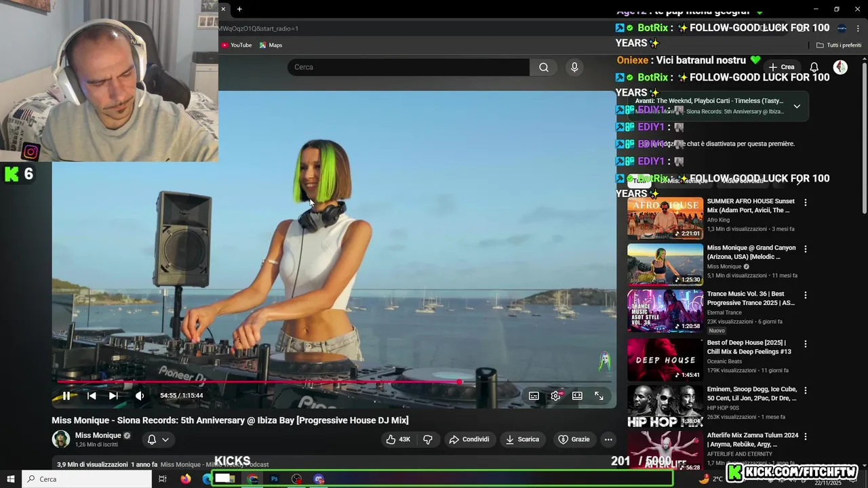This screenshot has height=488, width=868.
Task: Open Eminem, Snoop Dogg, Ice Cube title
Action: point(752,394)
